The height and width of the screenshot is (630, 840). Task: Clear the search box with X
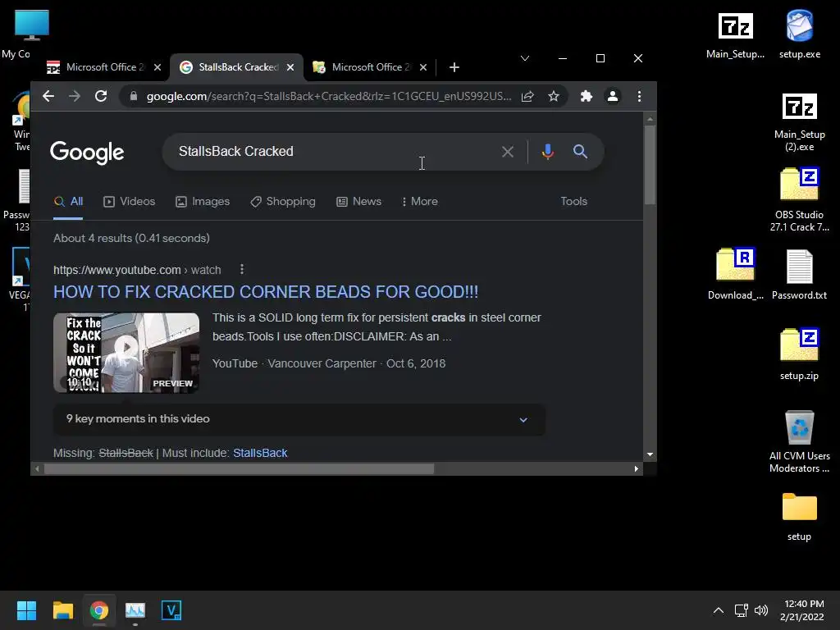tap(507, 152)
